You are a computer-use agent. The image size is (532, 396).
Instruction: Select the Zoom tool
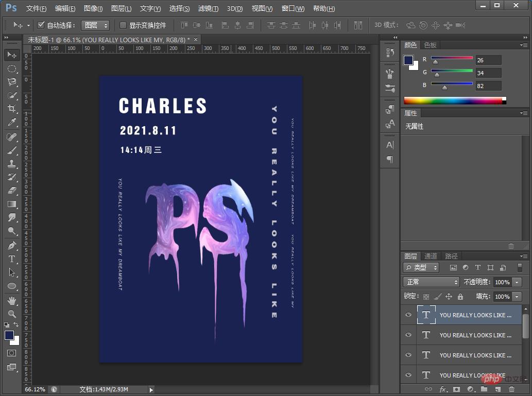point(12,314)
